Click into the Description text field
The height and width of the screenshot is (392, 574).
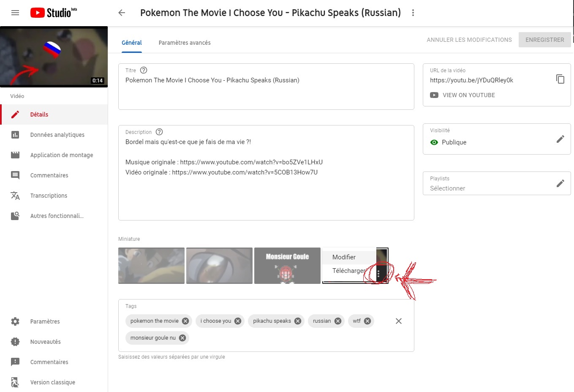tap(266, 190)
